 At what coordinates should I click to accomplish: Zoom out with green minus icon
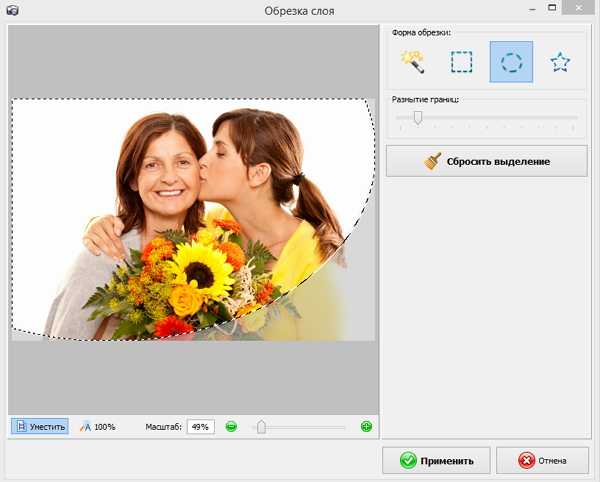(x=231, y=426)
